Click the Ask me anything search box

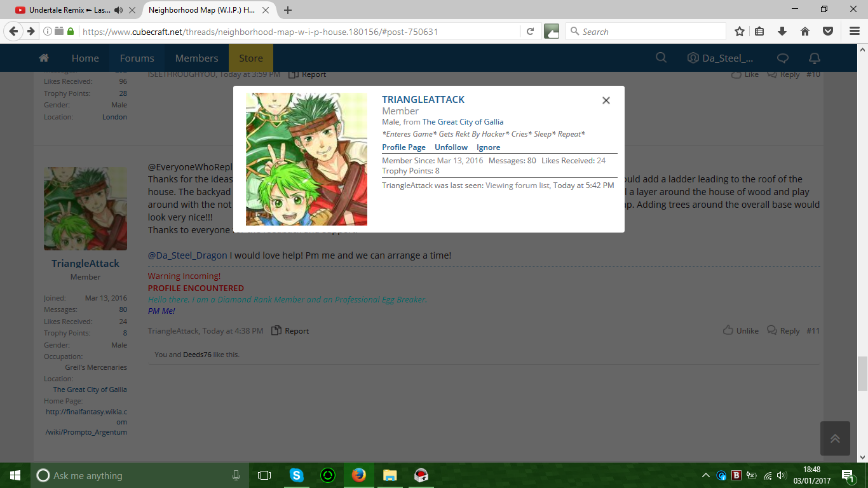140,475
